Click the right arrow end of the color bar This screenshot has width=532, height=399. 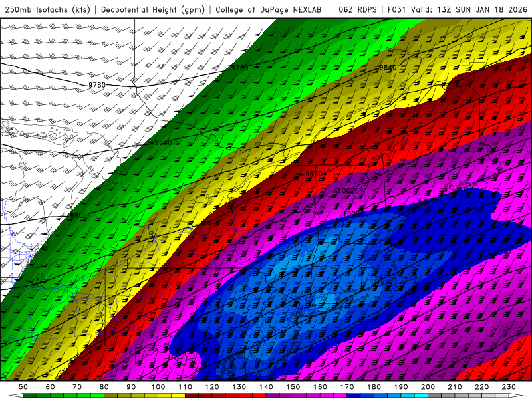pyautogui.click(x=516, y=396)
